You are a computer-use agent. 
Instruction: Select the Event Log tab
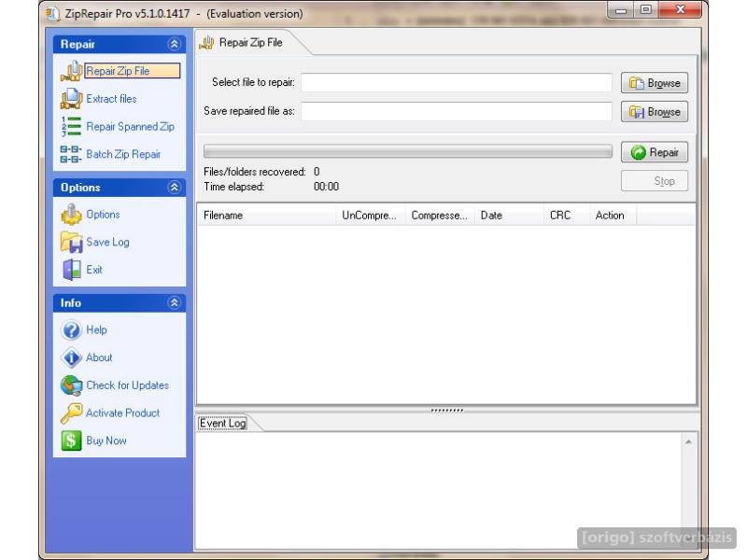click(x=222, y=424)
